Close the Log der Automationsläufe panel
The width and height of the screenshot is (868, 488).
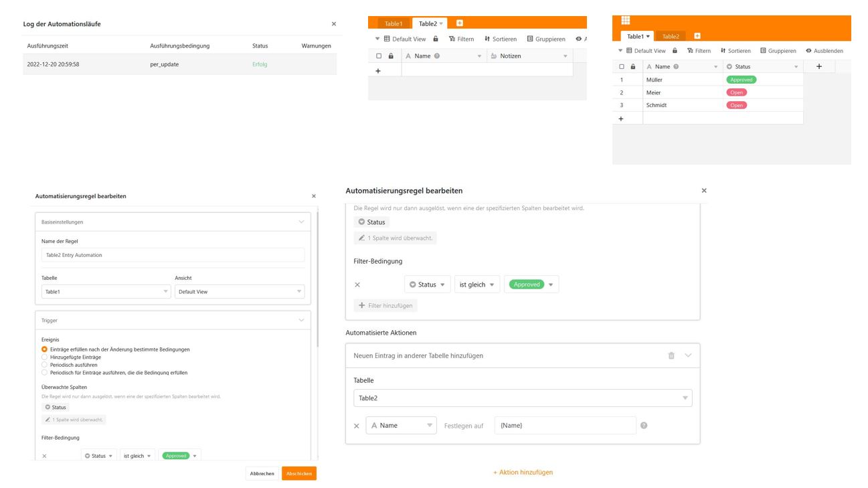(334, 24)
